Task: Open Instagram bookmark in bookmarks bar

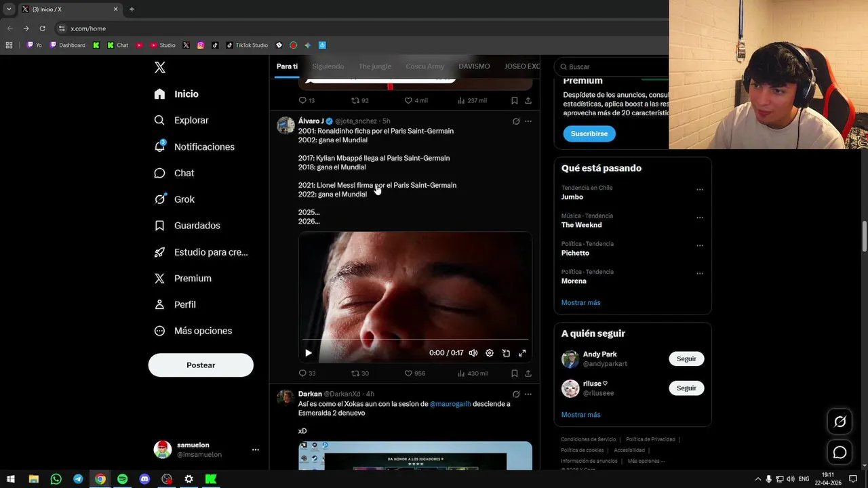Action: click(x=201, y=45)
